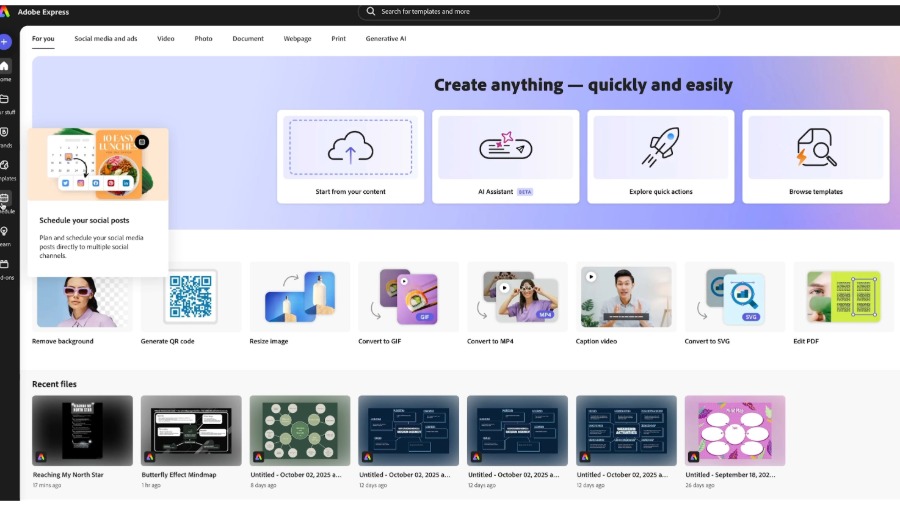Open Caption video quick action
This screenshot has width=900, height=506.
point(626,304)
